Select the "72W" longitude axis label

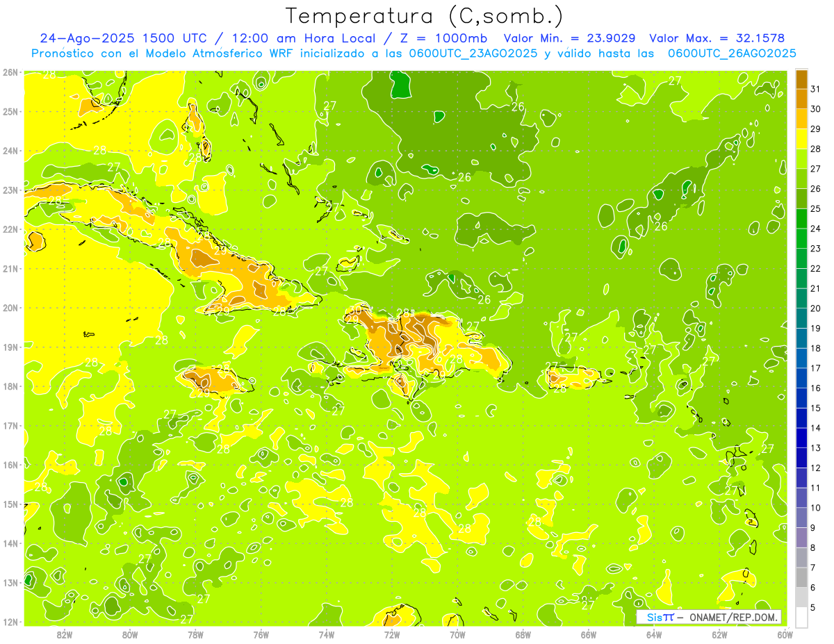coord(392,634)
